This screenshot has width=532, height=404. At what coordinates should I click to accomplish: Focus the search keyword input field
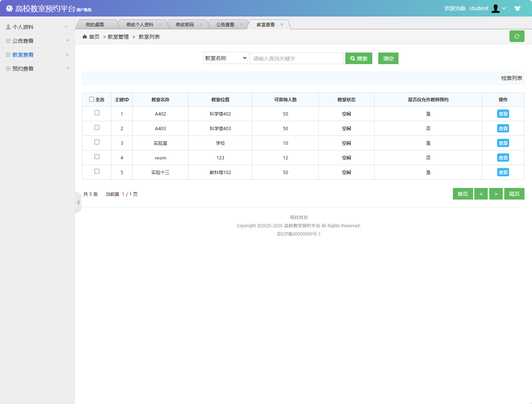coord(297,59)
